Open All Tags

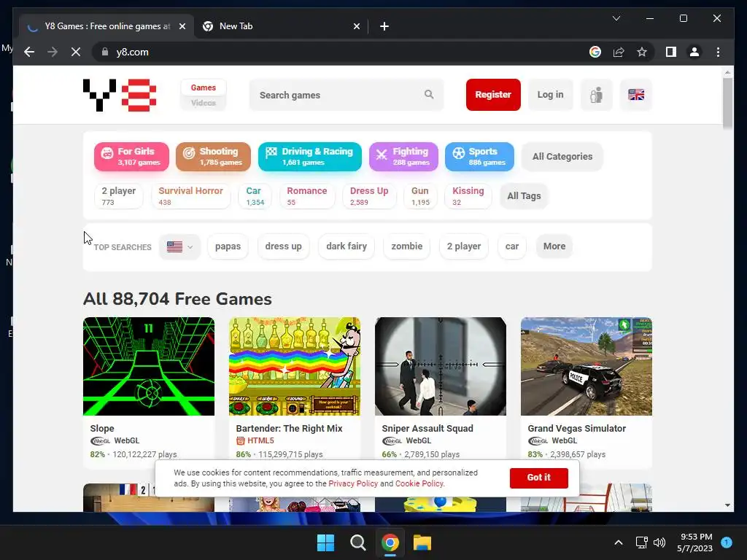[524, 195]
